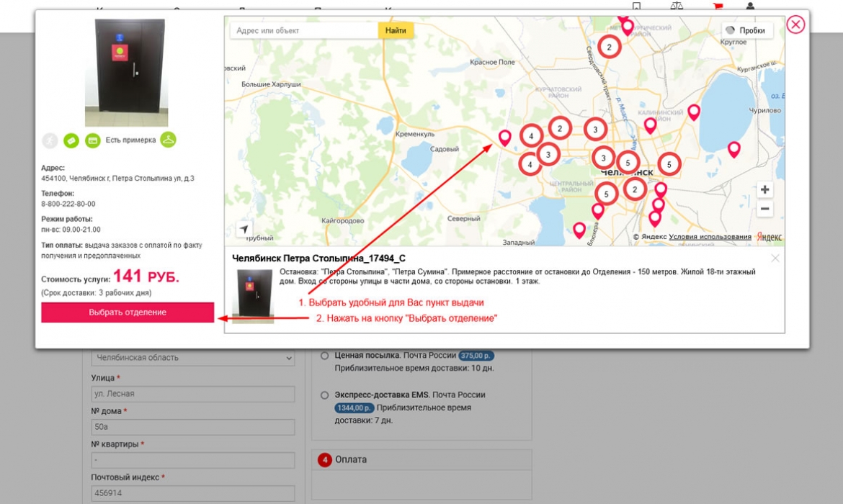Dismiss the Челябинск Петра Столыпина info balloon
This screenshot has width=843, height=504.
pos(775,258)
